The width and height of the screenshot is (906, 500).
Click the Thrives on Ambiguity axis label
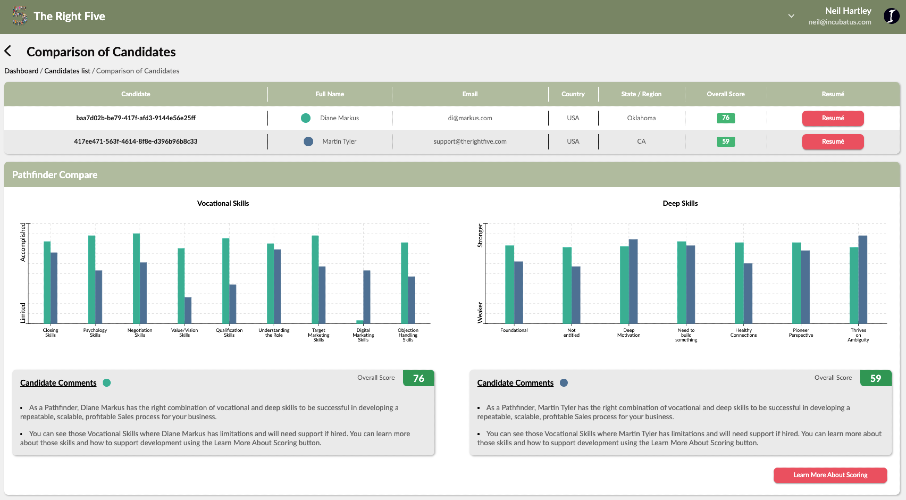858,335
